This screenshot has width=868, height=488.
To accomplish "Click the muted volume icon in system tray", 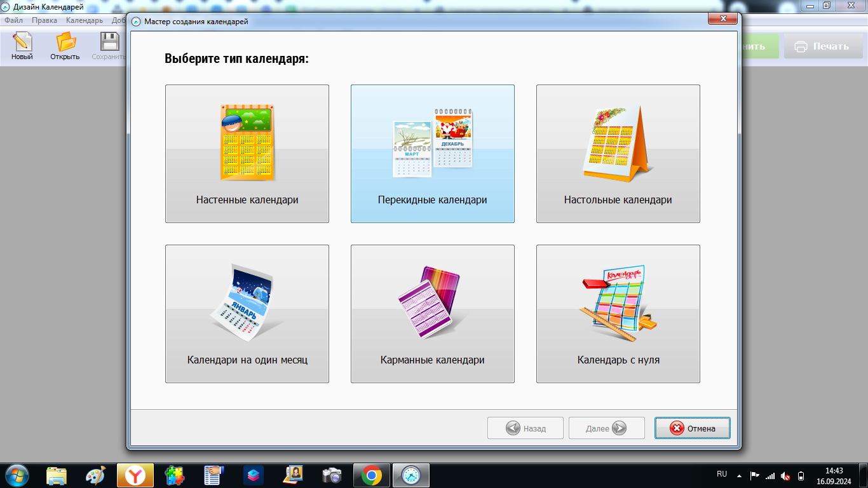I will (x=785, y=475).
